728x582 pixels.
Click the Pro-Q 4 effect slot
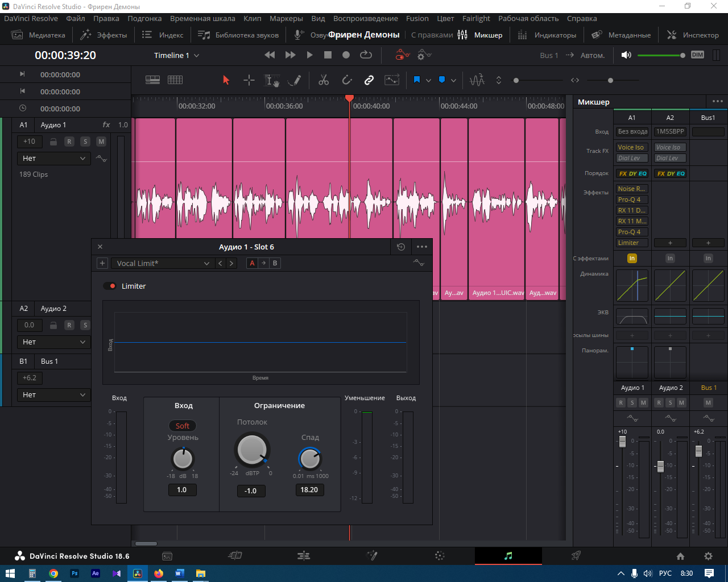(629, 199)
